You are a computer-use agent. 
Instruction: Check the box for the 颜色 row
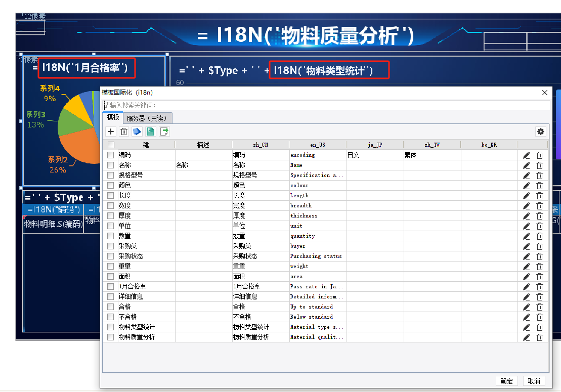coord(111,185)
